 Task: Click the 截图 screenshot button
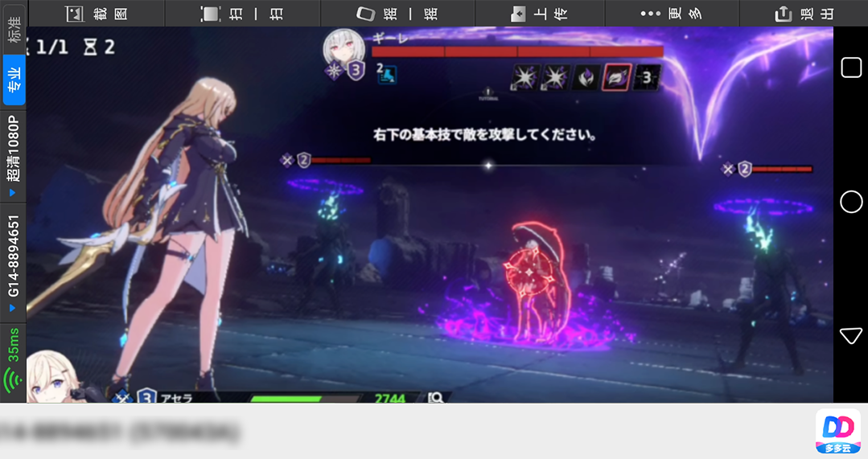(x=97, y=14)
